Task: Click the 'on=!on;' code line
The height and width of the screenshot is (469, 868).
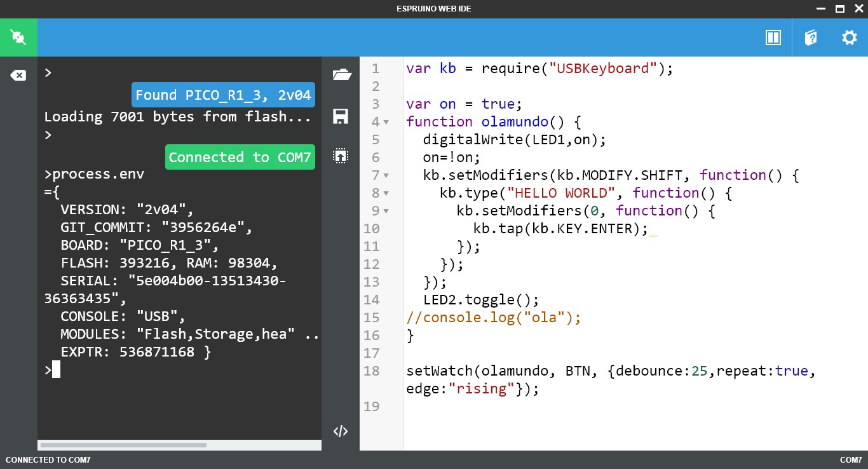Action: (x=452, y=158)
